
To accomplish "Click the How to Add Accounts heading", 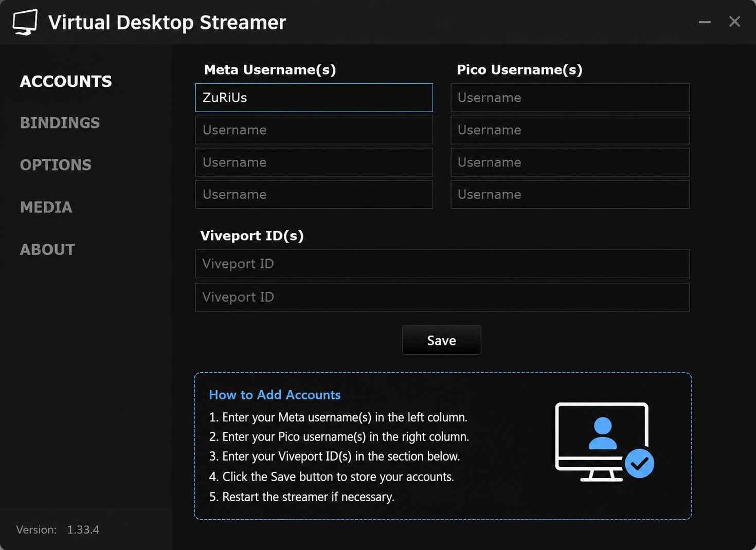I will pos(275,395).
